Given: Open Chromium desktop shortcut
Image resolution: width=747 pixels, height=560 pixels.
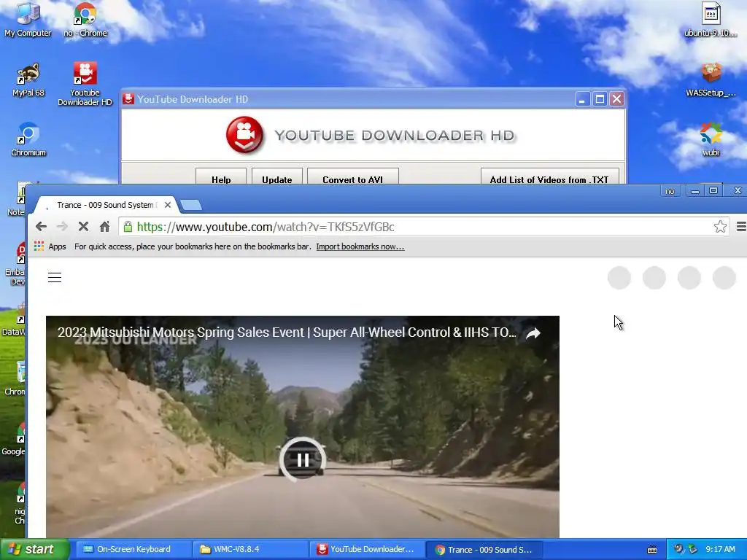Looking at the screenshot, I should point(28,139).
